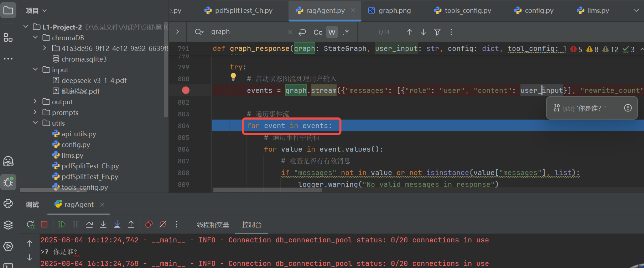Collapse the chromaDB folder
This screenshot has height=268, width=644.
pyautogui.click(x=35, y=37)
